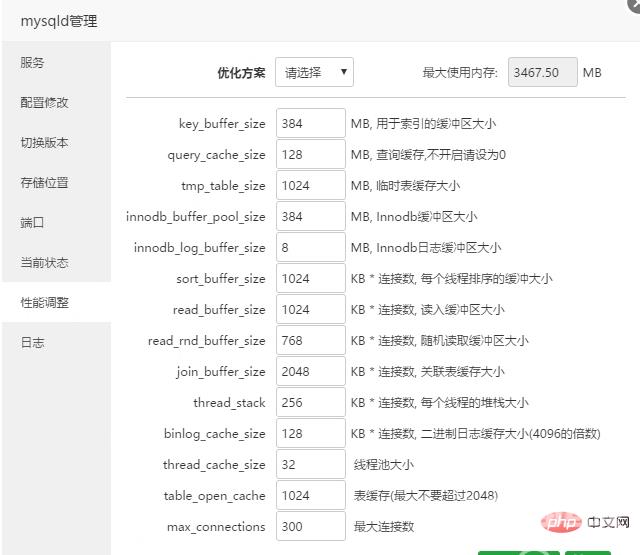Focus the max_connections input field
The height and width of the screenshot is (555, 640).
click(x=310, y=527)
